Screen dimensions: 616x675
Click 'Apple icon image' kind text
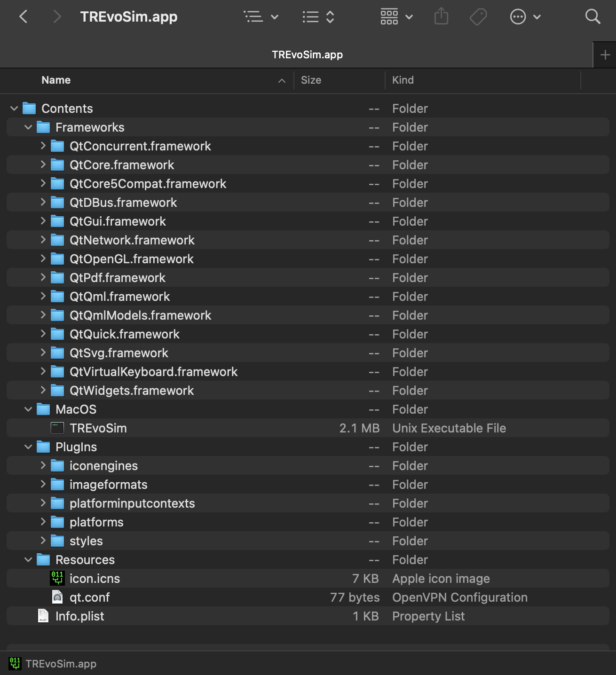(441, 579)
